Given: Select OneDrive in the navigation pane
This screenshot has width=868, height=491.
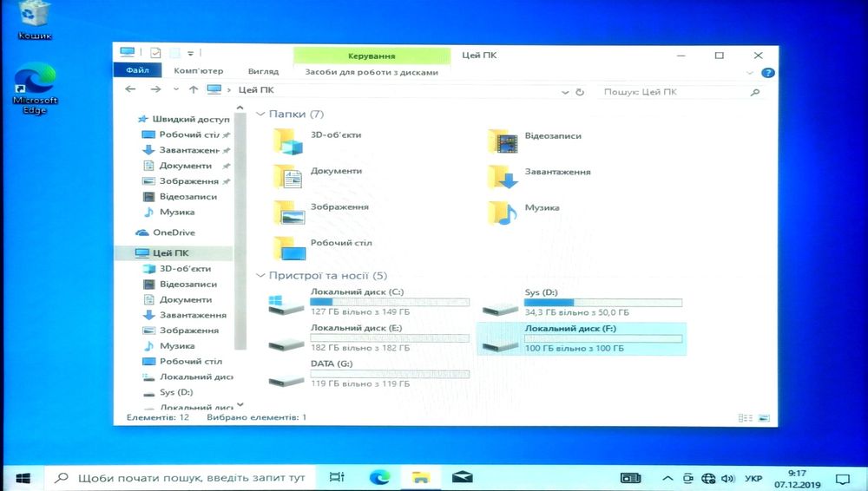Looking at the screenshot, I should pos(174,232).
